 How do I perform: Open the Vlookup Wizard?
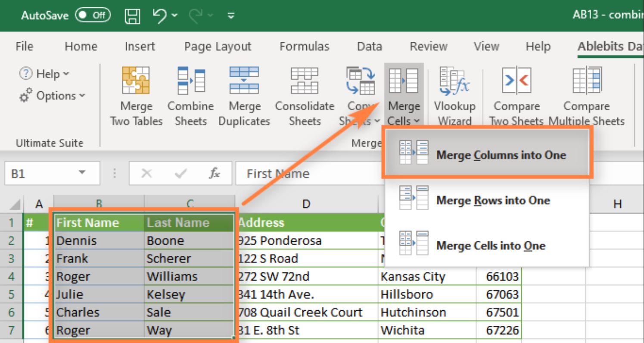[x=454, y=81]
